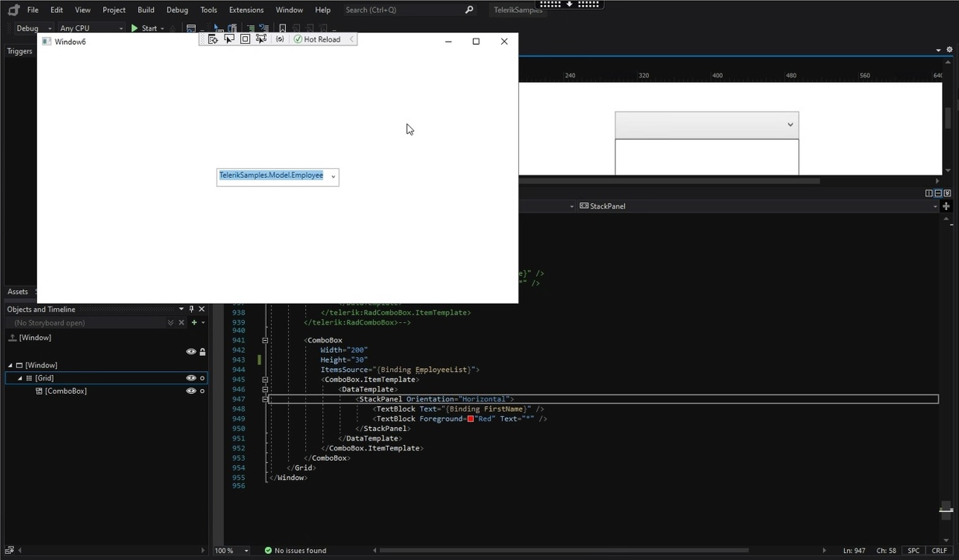Open the Any CPU platform dropdown
This screenshot has height=560, width=959.
pyautogui.click(x=91, y=28)
